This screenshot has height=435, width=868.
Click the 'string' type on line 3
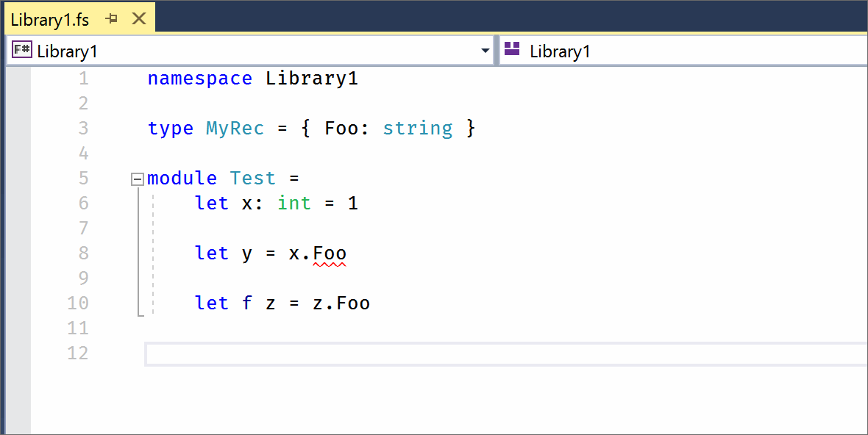tap(417, 129)
